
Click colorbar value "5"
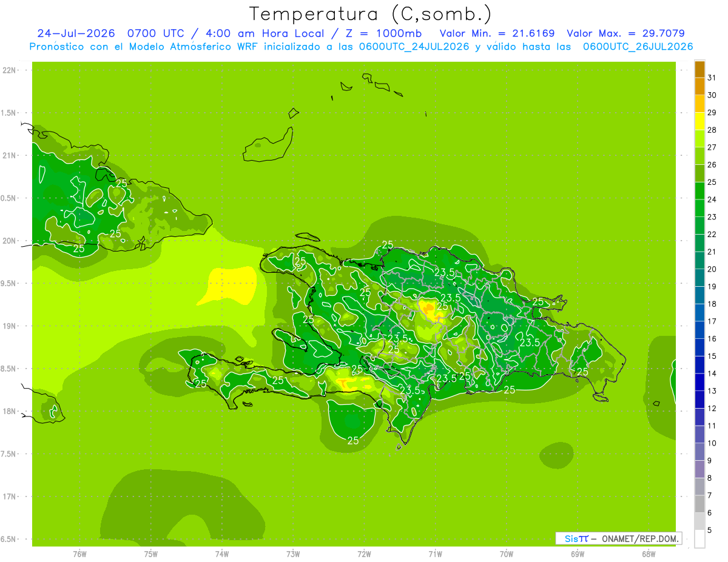[x=710, y=530]
